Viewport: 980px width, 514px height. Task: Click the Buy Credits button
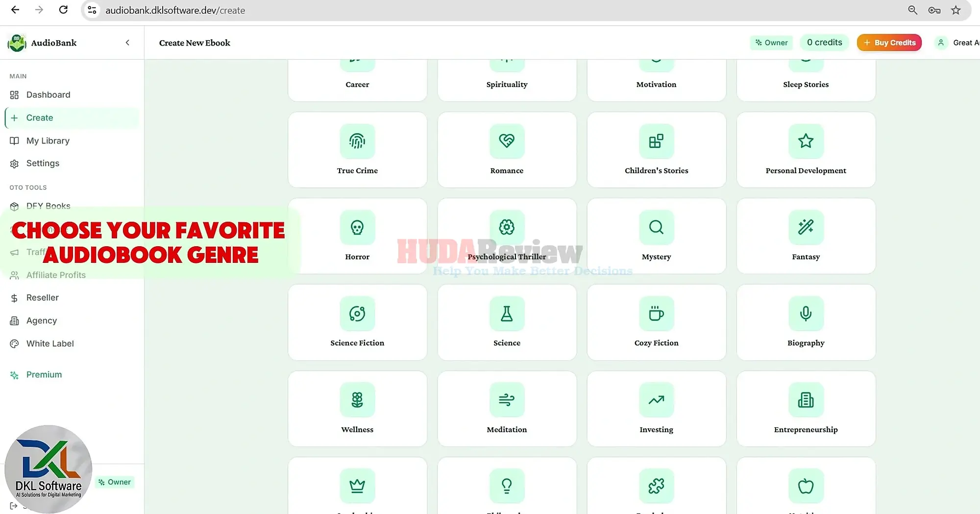[x=889, y=43]
